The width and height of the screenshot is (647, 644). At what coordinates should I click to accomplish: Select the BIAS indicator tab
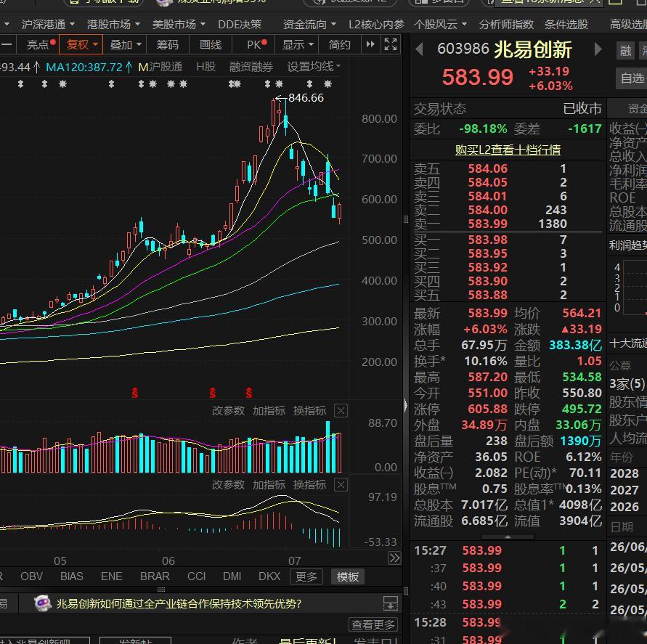pos(72,576)
